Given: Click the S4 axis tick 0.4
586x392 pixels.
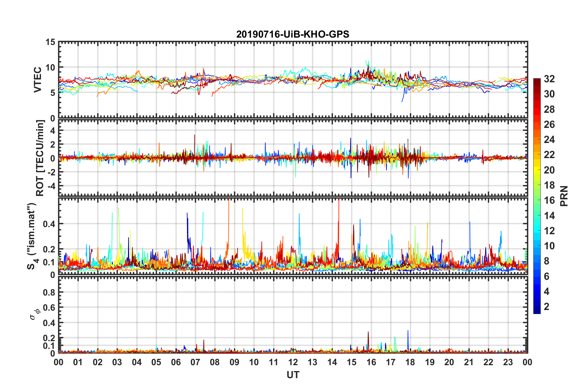Looking at the screenshot, I should click(49, 224).
